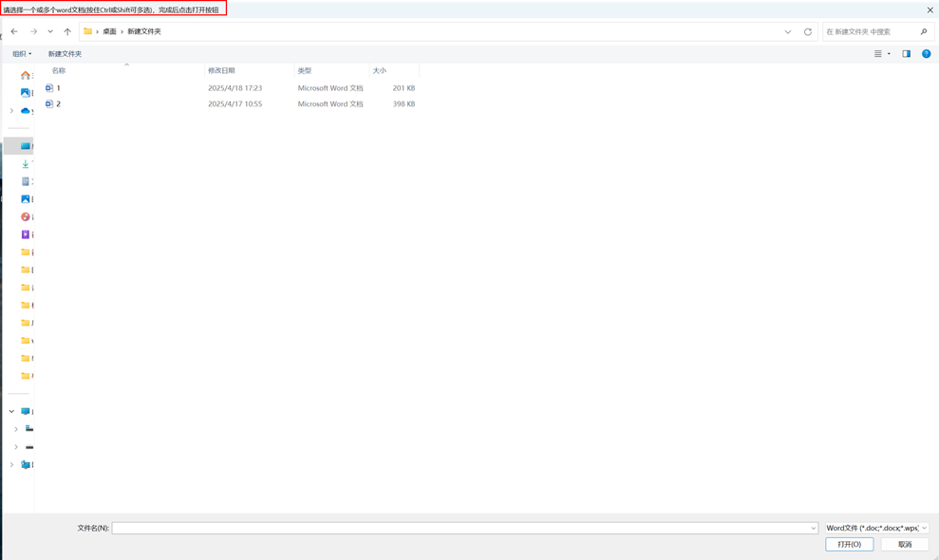
Task: Open Music in the sidebar
Action: click(x=25, y=216)
